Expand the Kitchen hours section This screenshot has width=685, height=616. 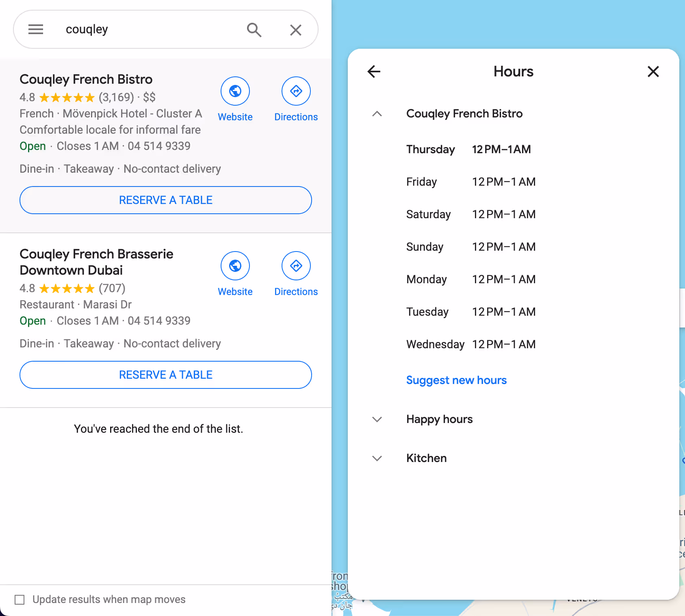pos(377,458)
